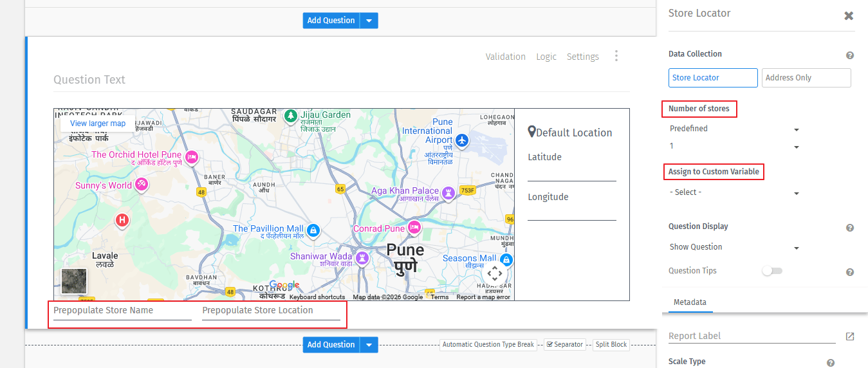Open the Report Label external edit icon
The image size is (868, 368).
pos(850,336)
